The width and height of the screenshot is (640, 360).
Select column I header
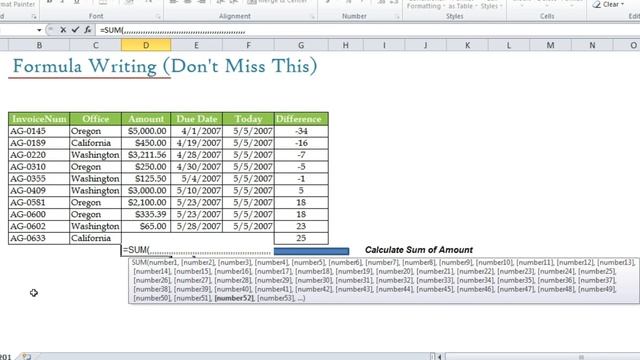click(x=384, y=45)
